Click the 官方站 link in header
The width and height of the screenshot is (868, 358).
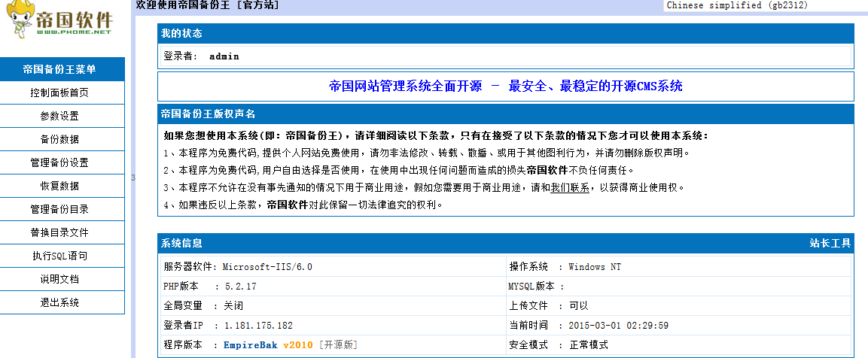[x=257, y=5]
